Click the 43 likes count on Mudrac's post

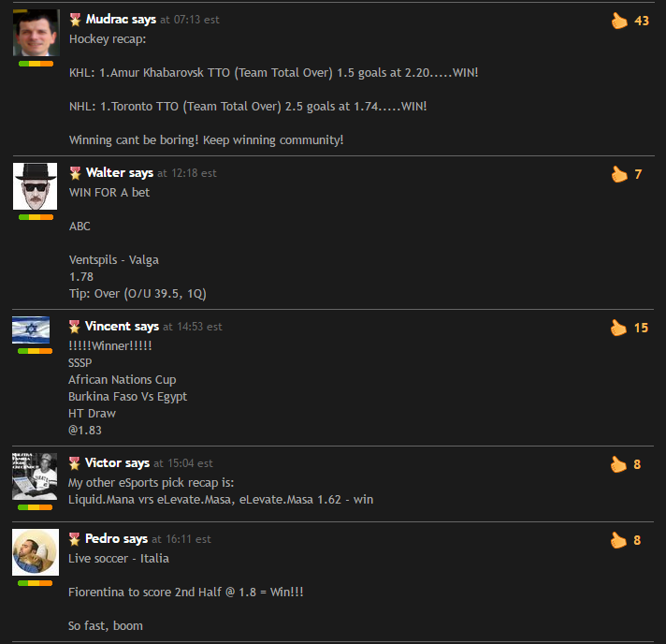[642, 21]
